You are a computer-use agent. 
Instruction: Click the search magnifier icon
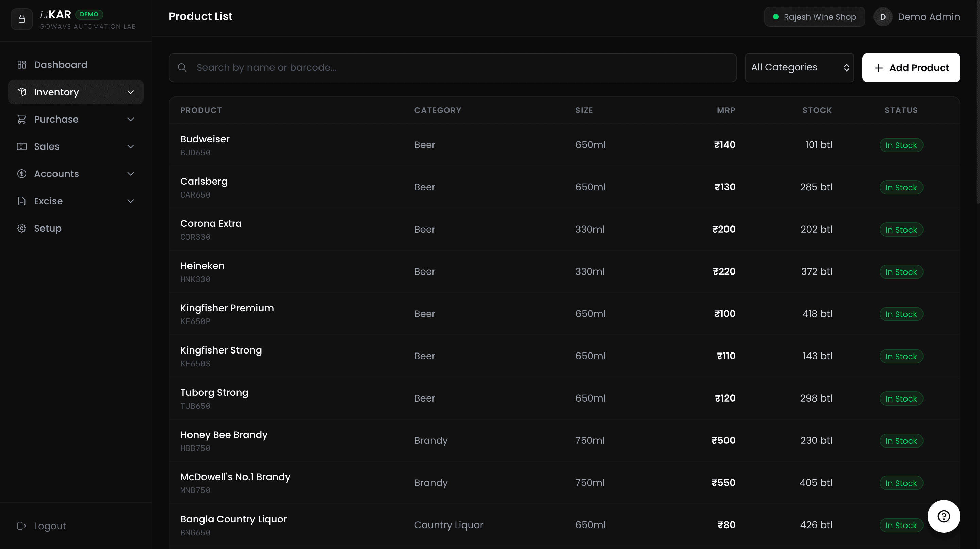(182, 68)
